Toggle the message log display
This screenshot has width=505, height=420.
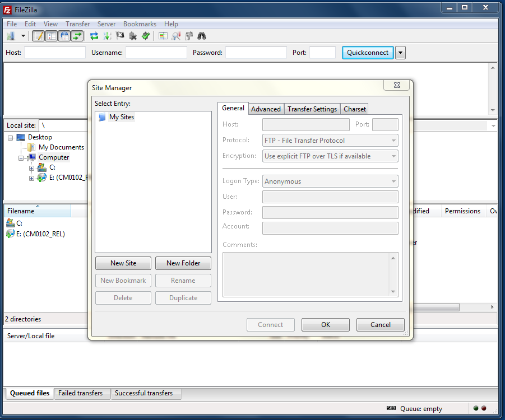tap(39, 36)
